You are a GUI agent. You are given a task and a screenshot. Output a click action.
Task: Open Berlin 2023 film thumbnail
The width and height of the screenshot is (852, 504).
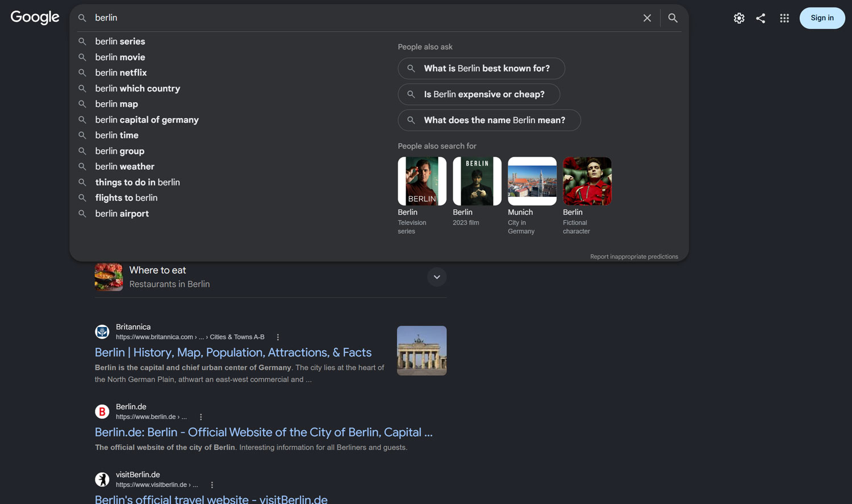coord(477,181)
